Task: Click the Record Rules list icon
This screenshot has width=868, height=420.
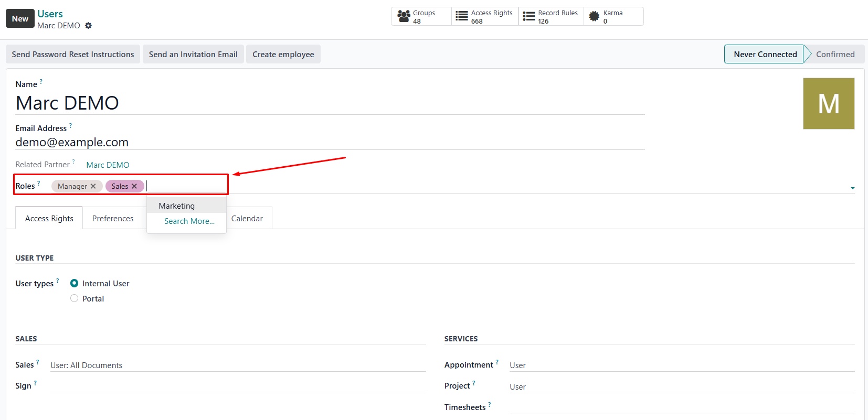Action: (x=528, y=16)
